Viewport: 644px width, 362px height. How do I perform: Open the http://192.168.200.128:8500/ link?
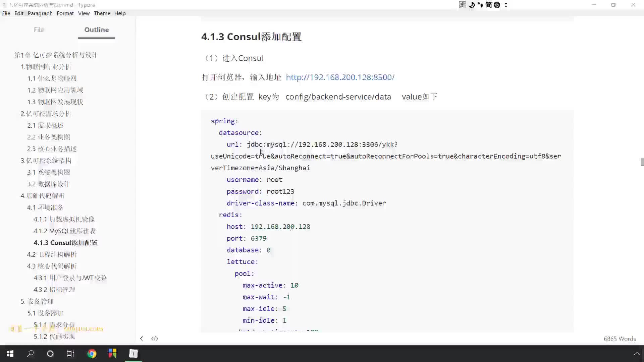340,77
